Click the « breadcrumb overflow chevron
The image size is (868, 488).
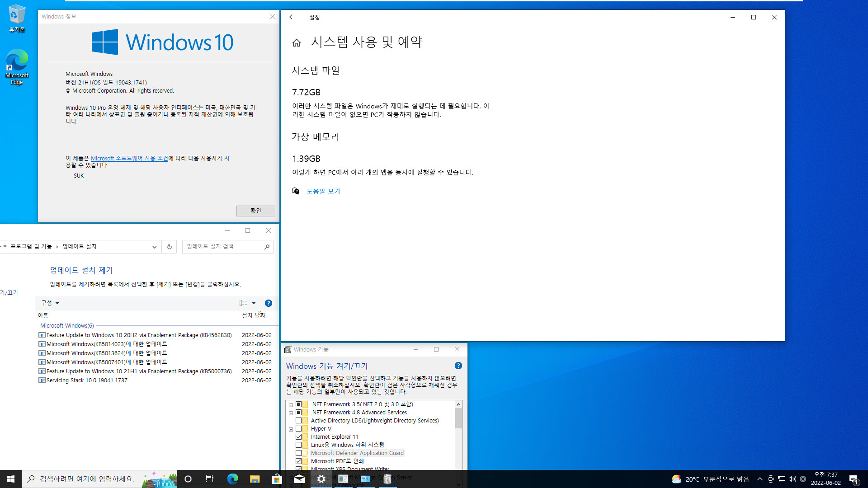[x=5, y=246]
